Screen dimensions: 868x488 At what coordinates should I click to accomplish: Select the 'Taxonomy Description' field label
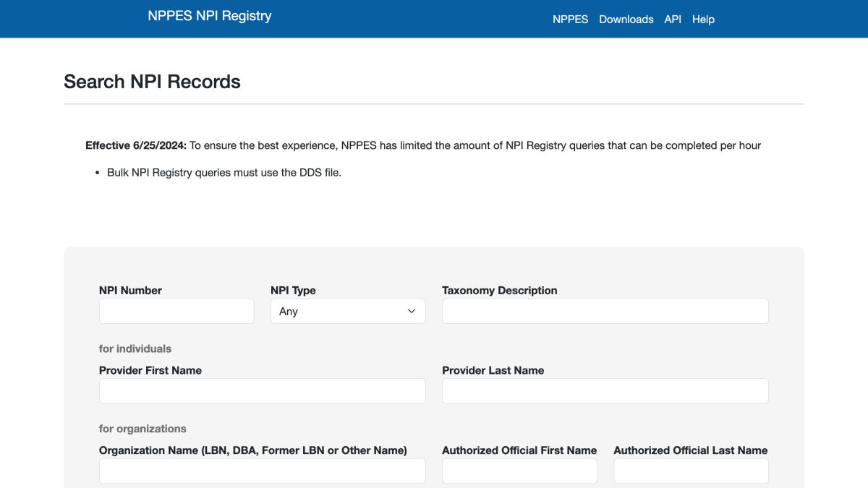pyautogui.click(x=500, y=291)
